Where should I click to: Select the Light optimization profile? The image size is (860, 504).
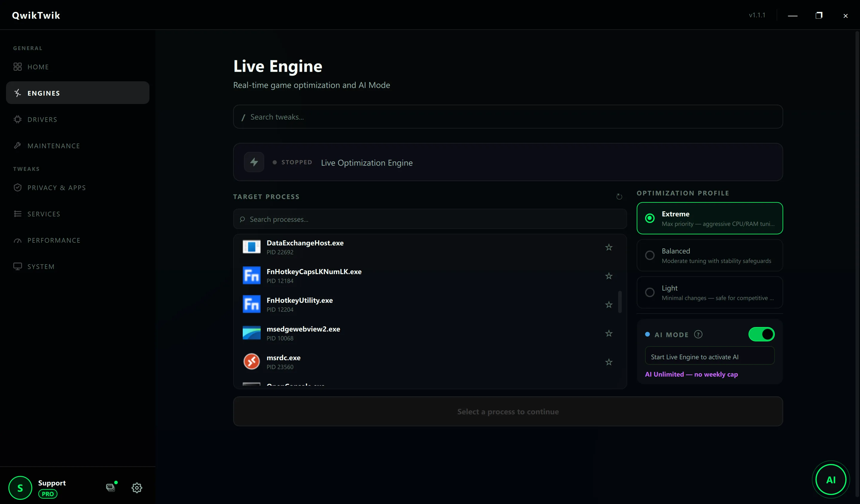[x=710, y=292]
